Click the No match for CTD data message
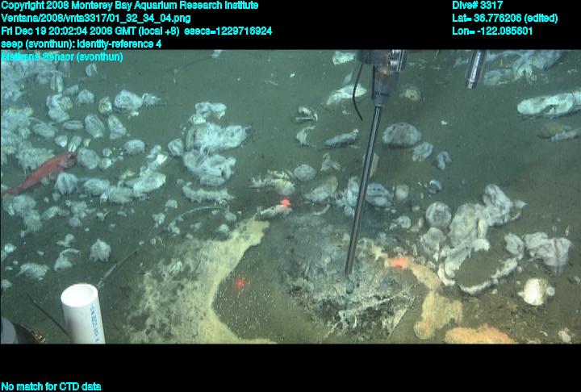581x392 pixels. tap(52, 386)
